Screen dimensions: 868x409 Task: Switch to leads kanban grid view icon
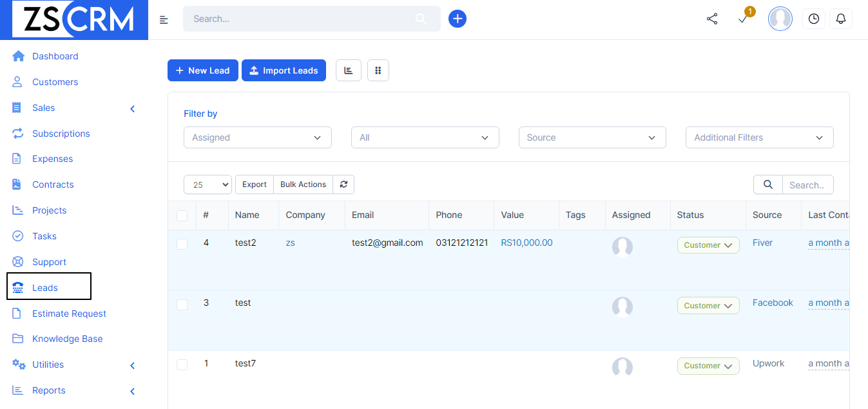tap(378, 70)
